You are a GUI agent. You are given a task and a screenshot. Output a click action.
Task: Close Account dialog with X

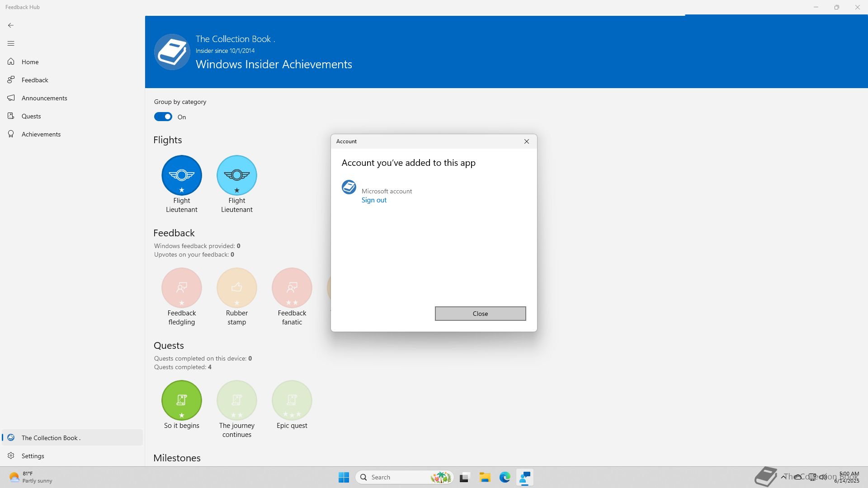click(527, 141)
